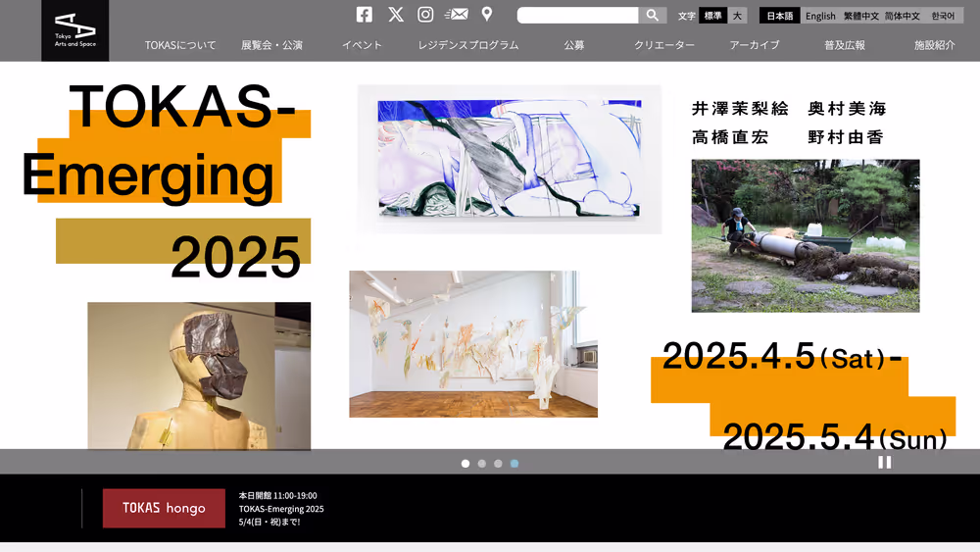The image size is (980, 552).
Task: Open the X (Twitter) icon
Action: click(396, 15)
